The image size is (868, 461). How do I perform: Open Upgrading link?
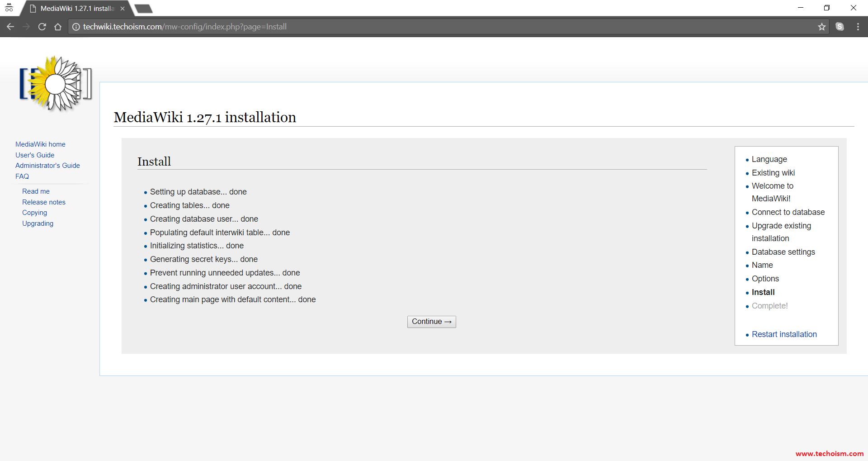[x=38, y=223]
